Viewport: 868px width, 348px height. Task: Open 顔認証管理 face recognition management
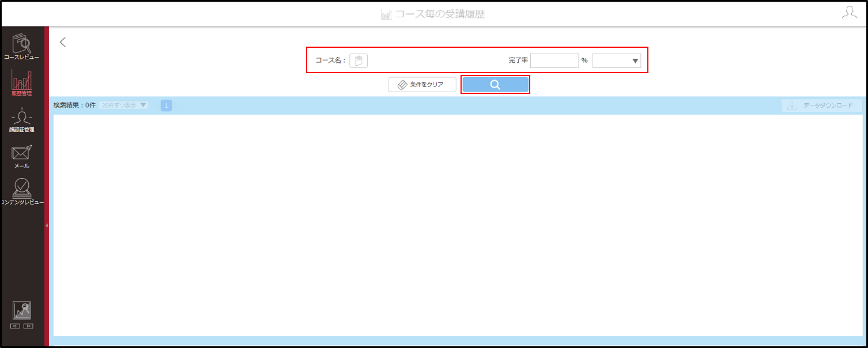[22, 119]
